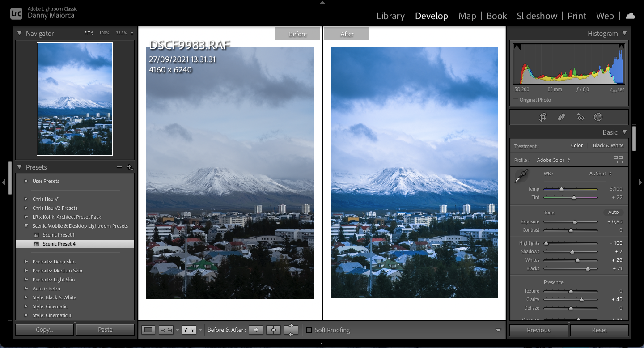Click the Previous button

(x=538, y=330)
